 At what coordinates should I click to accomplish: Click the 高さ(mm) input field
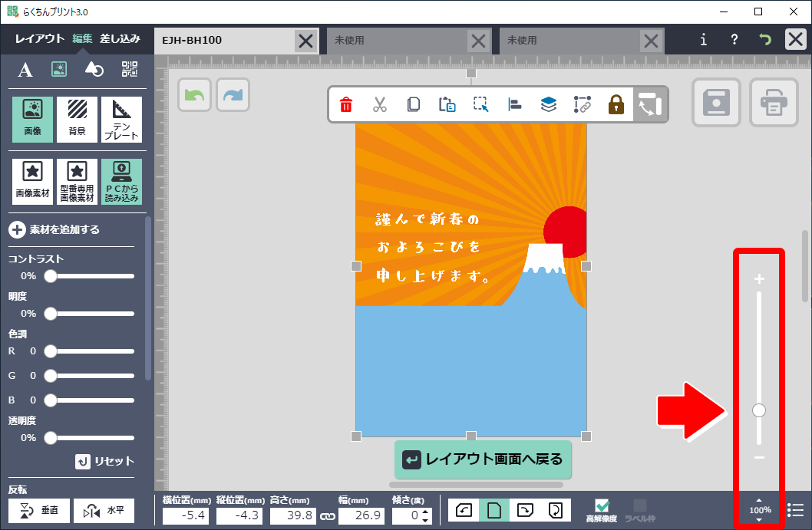[x=293, y=515]
